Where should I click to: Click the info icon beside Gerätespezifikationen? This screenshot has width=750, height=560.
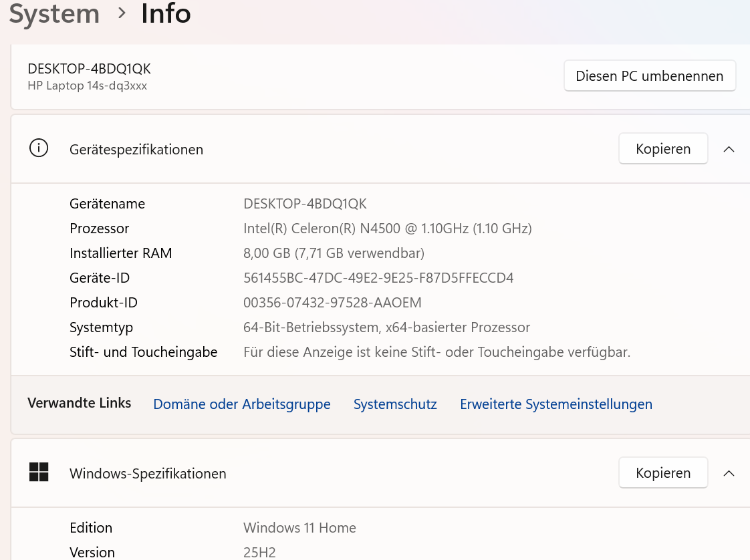coord(39,148)
